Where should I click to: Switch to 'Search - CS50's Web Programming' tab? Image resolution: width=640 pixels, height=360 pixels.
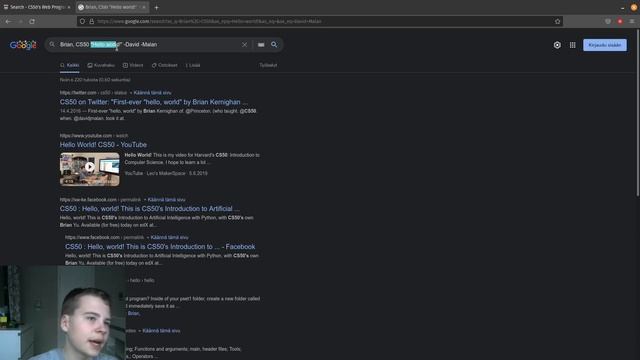click(37, 7)
